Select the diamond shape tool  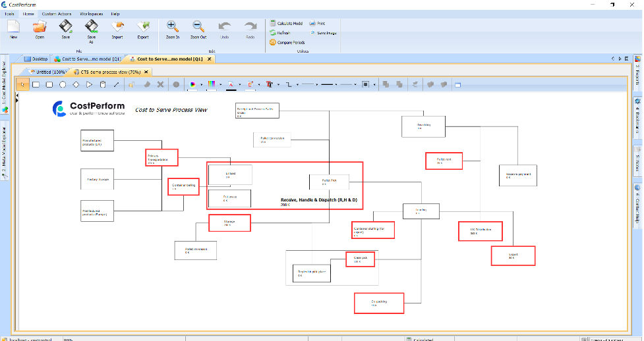[x=76, y=84]
